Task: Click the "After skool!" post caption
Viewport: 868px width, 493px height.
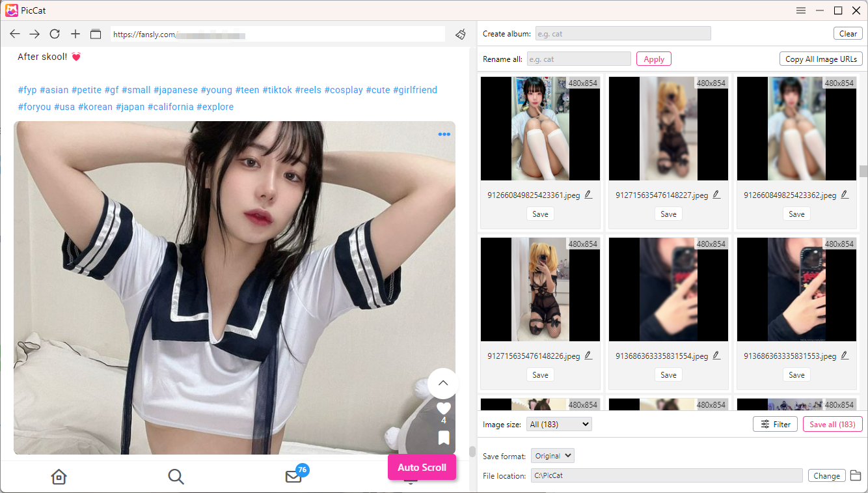Action: pos(49,57)
